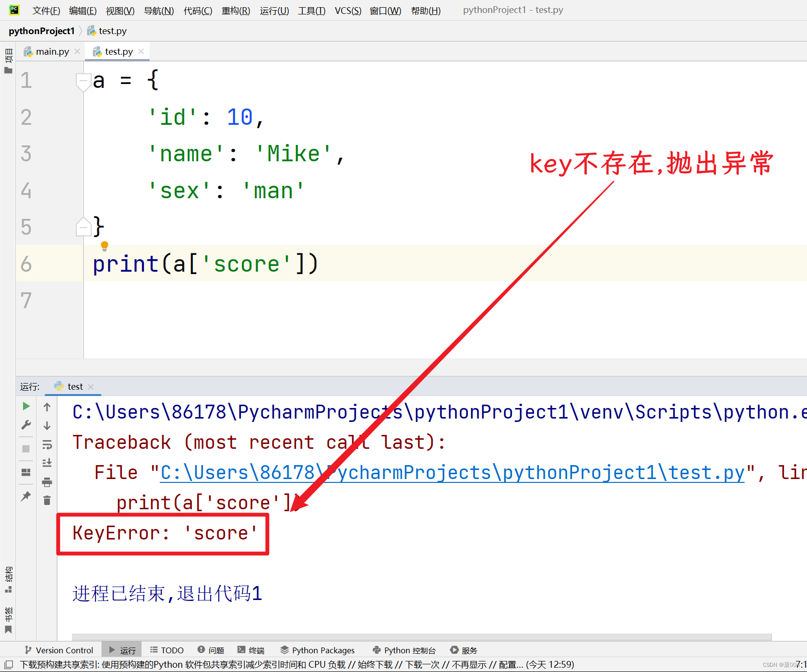Click restore layout icon in run toolbar
807x672 pixels.
pyautogui.click(x=26, y=472)
